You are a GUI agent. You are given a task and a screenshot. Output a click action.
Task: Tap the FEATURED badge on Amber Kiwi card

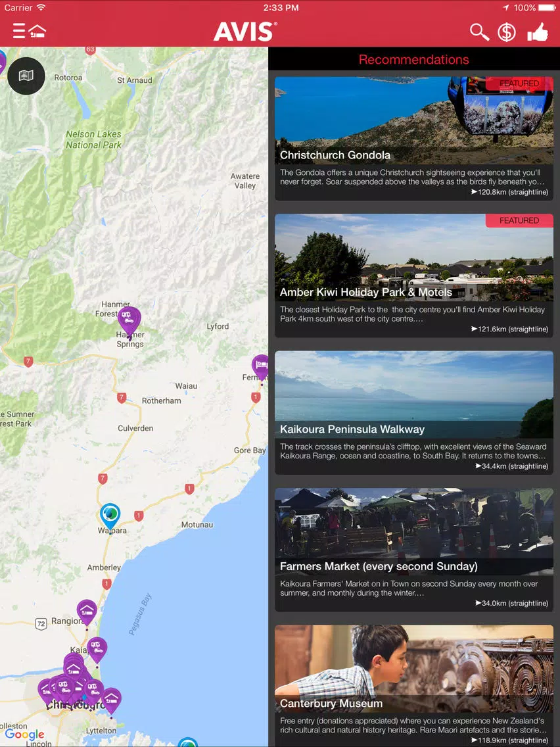tap(519, 220)
